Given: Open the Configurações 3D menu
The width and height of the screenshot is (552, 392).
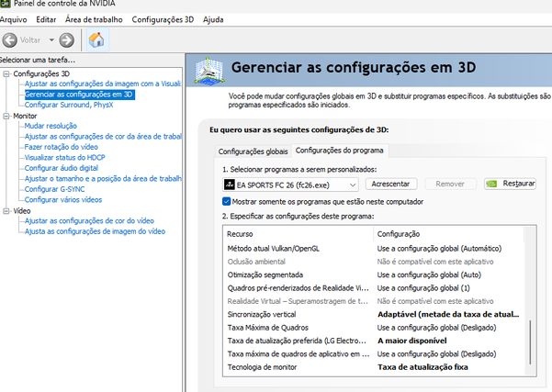Looking at the screenshot, I should click(x=163, y=19).
